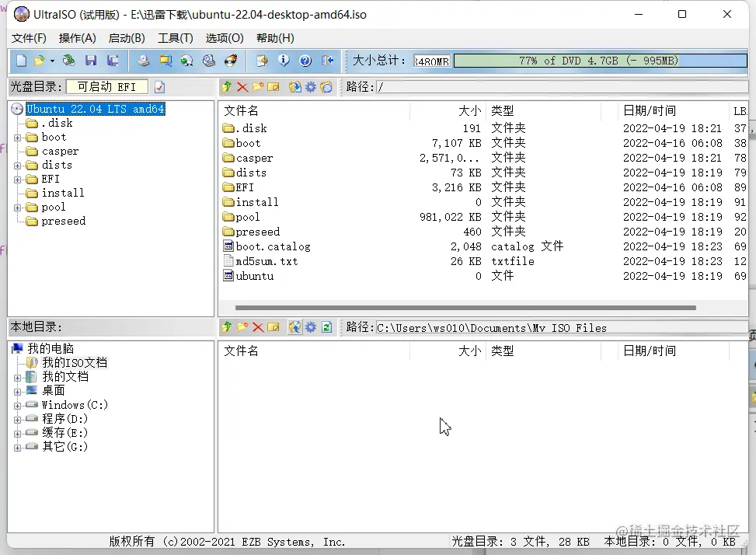Screen dimensions: 756x555
Task: Click the total size 3480MB field
Action: point(432,61)
